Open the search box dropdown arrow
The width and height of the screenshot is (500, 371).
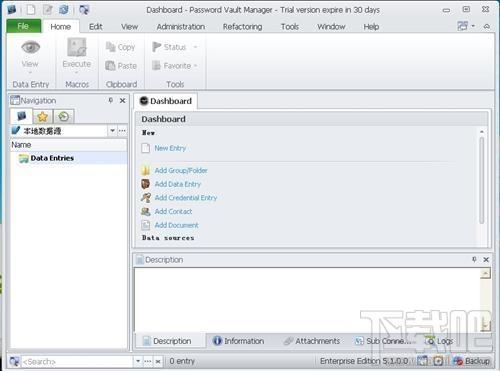pyautogui.click(x=138, y=361)
